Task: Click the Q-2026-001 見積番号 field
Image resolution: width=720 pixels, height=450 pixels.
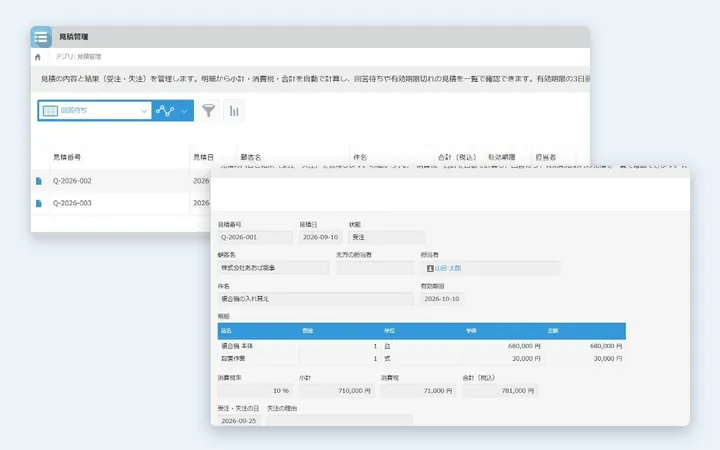Action: [x=255, y=237]
